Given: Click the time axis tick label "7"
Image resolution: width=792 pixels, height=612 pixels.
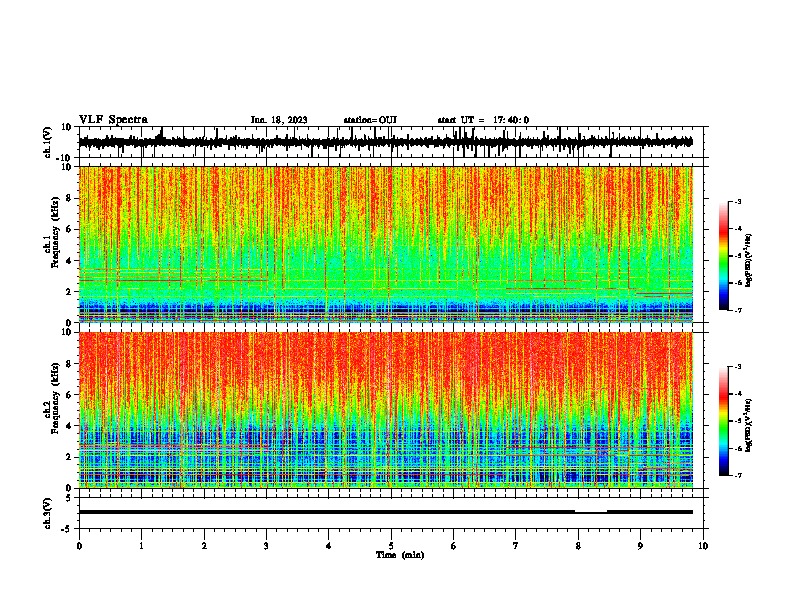Looking at the screenshot, I should point(516,546).
